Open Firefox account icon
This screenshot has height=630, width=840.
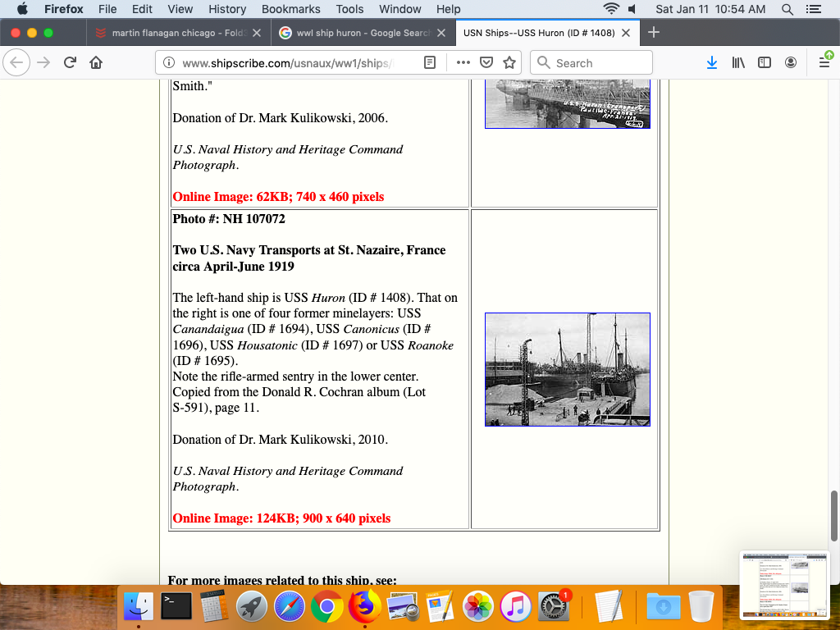point(791,63)
